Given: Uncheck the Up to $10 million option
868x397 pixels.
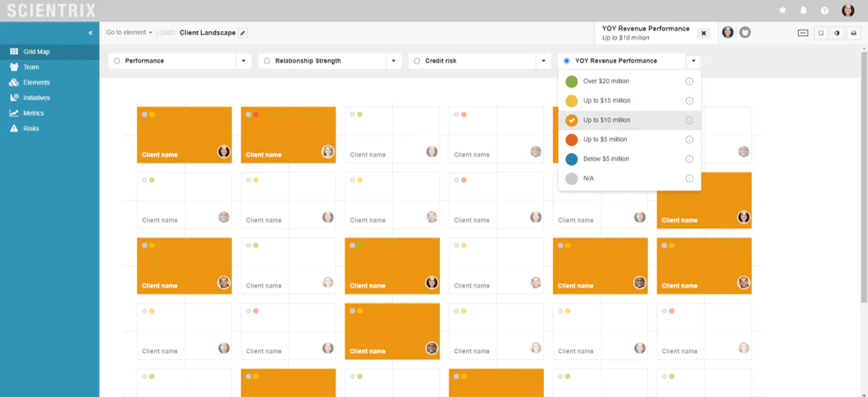Looking at the screenshot, I should point(572,120).
